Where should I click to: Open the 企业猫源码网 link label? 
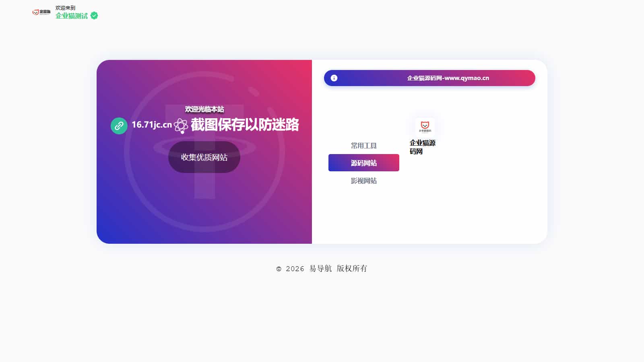(423, 147)
